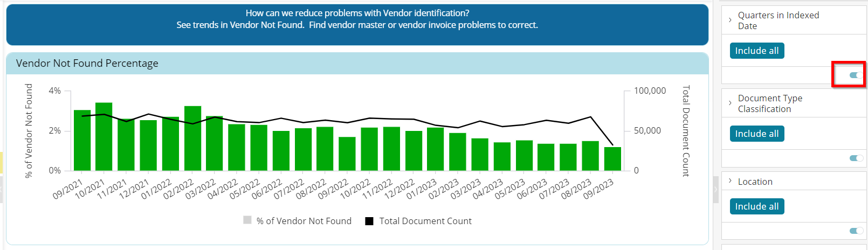The height and width of the screenshot is (250, 868).
Task: Toggle off the Quarters in Indexed Date filter
Action: 856,75
